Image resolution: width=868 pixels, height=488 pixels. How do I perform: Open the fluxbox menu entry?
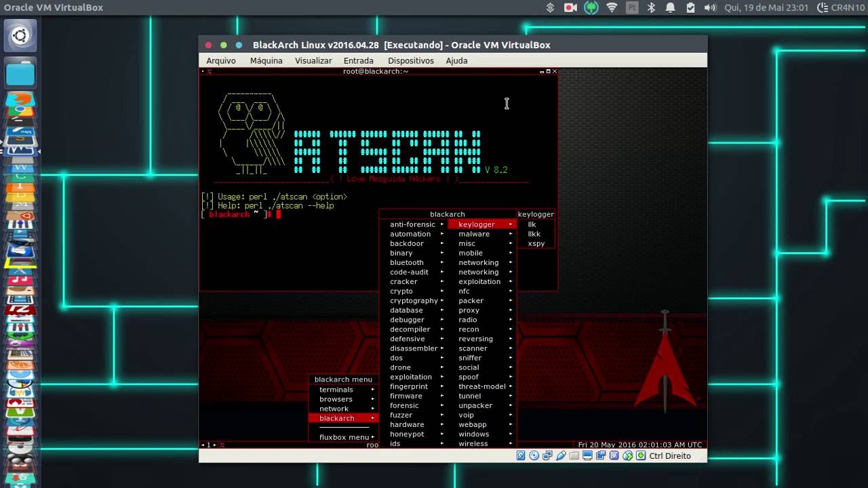pos(343,437)
